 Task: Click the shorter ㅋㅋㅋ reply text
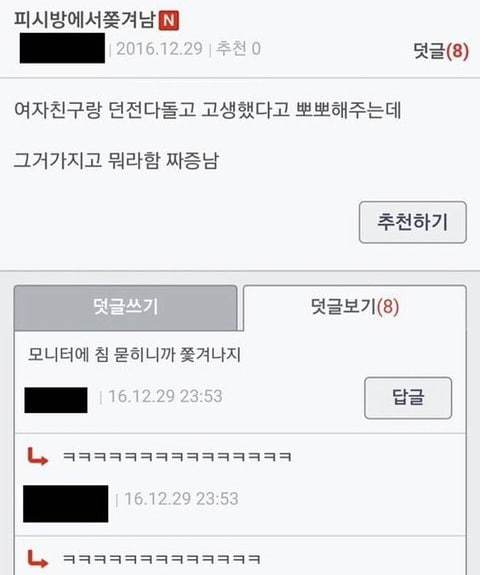point(162,559)
